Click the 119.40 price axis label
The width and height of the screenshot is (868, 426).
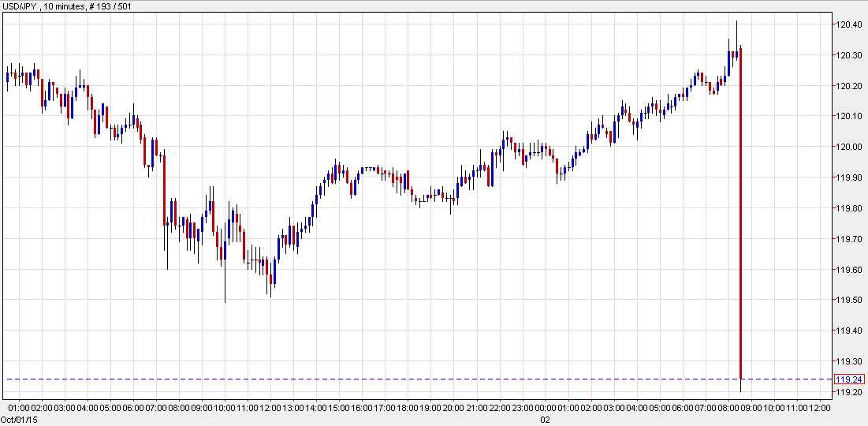click(850, 331)
